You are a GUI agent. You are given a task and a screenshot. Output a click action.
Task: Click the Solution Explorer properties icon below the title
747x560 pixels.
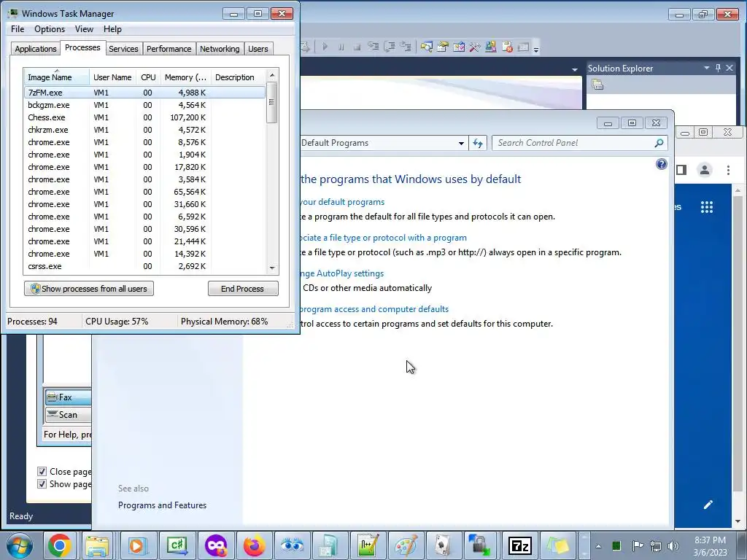click(597, 85)
